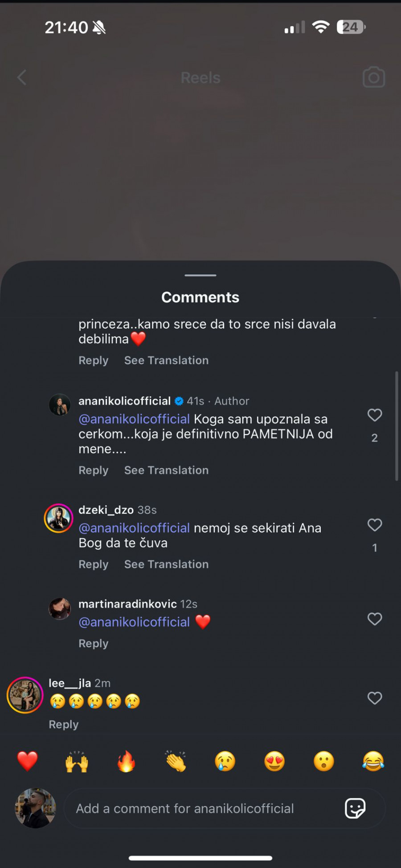401x868 pixels.
Task: Like the dzeki_dzo comment
Action: click(375, 525)
